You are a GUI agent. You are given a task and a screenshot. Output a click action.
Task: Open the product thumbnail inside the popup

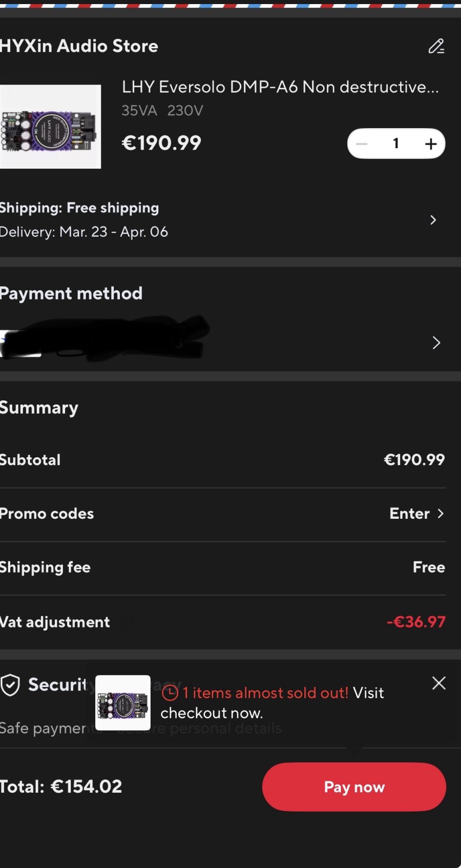coord(123,703)
